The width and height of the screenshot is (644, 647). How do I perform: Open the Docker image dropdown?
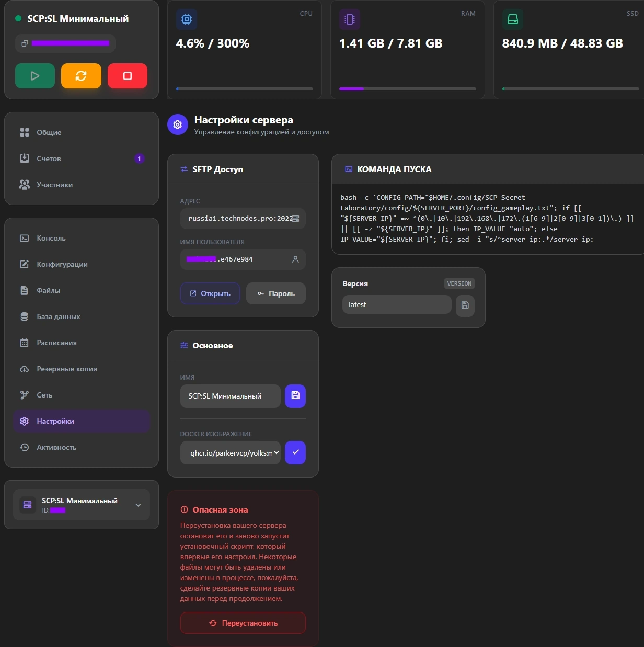coord(231,452)
